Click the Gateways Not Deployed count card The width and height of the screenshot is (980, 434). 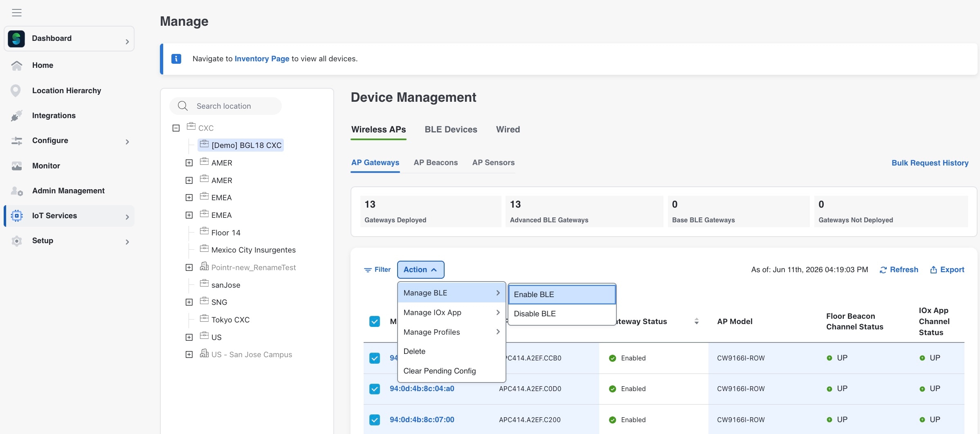pyautogui.click(x=891, y=212)
